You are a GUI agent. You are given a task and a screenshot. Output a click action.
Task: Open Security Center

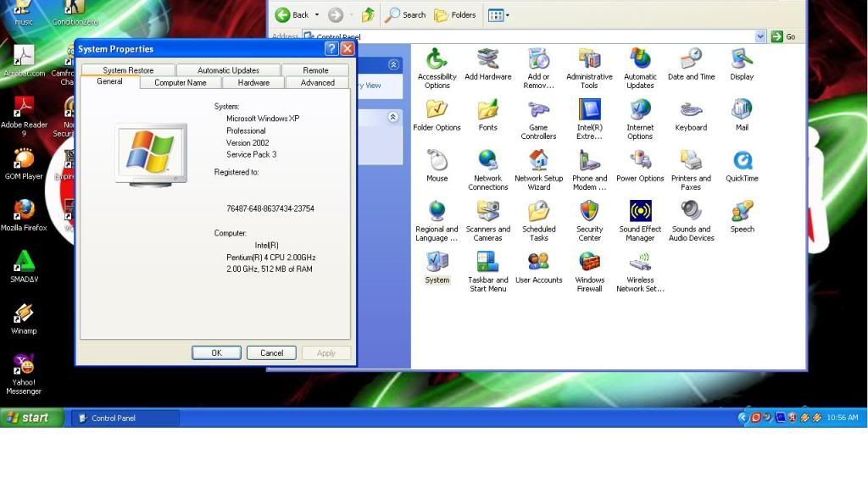(x=589, y=221)
